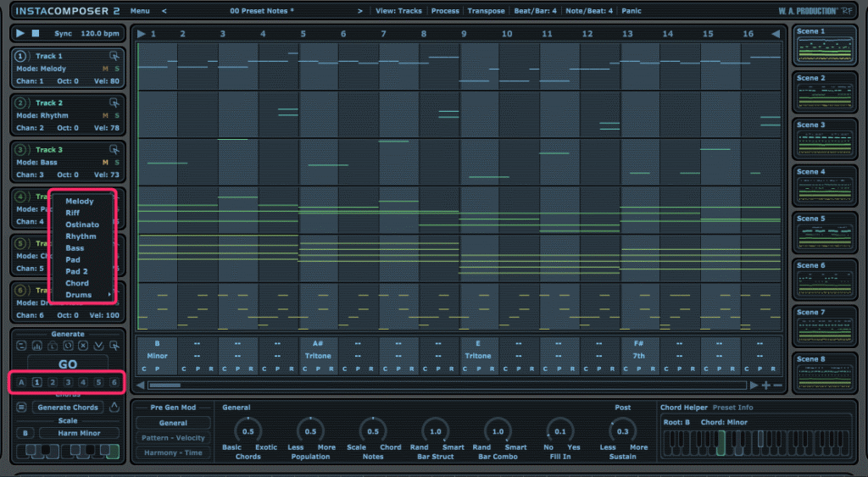
Task: Open the scale root B selector
Action: (x=25, y=433)
